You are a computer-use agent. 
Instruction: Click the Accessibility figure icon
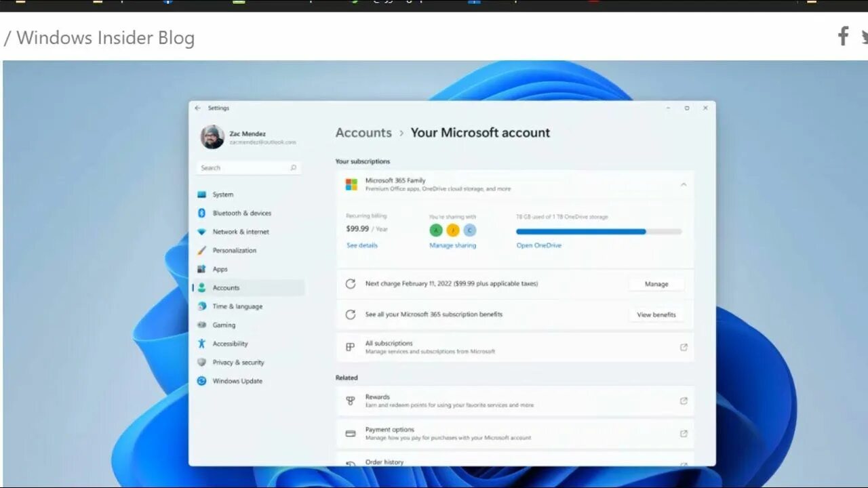pyautogui.click(x=201, y=344)
